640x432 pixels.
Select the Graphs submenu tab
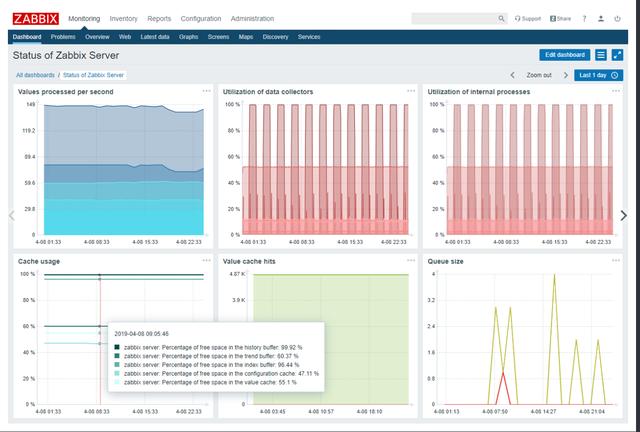(189, 37)
